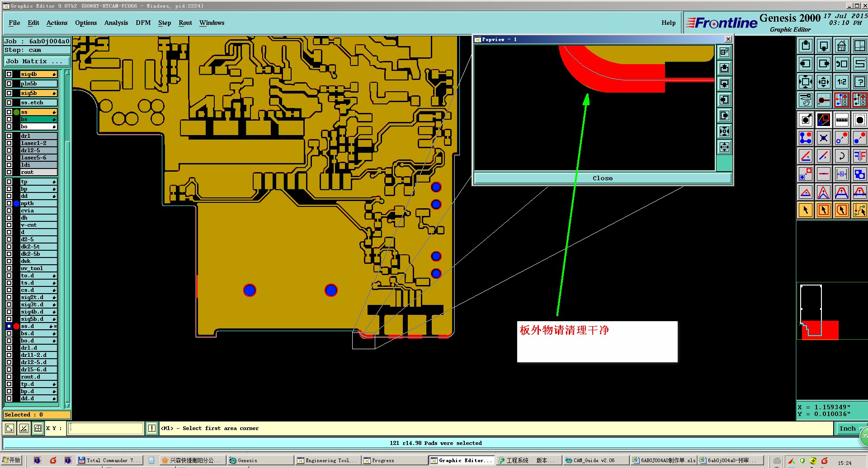
Task: Toggle the drl layer checkbox
Action: 9,136
